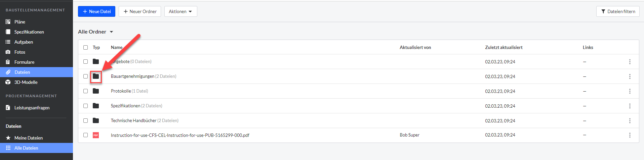Open three-dot menu for the PDF file
This screenshot has height=160, width=644.
click(x=630, y=135)
